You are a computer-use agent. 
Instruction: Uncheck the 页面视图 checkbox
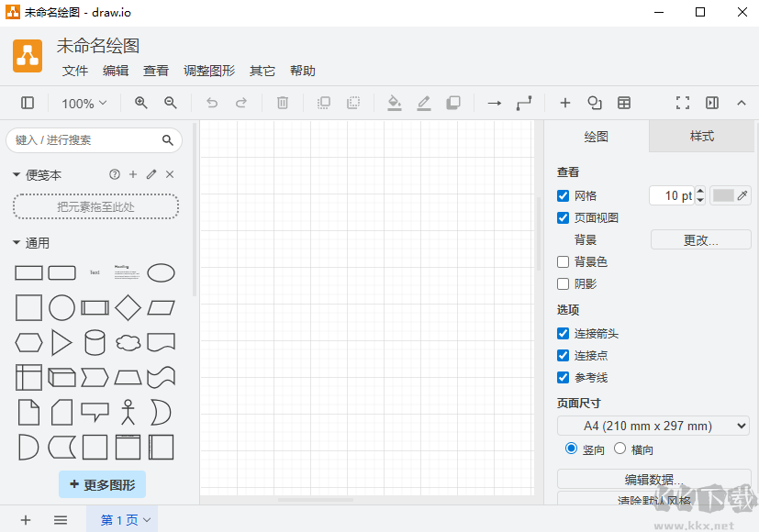click(x=563, y=218)
